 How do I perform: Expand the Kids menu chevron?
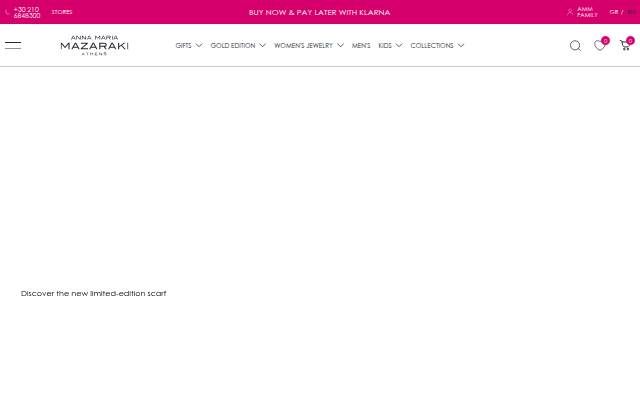(399, 45)
